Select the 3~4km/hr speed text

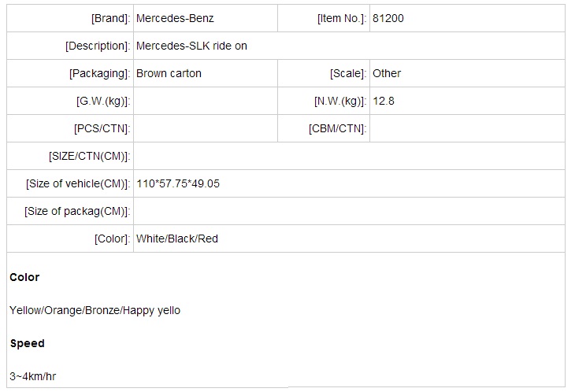[33, 376]
